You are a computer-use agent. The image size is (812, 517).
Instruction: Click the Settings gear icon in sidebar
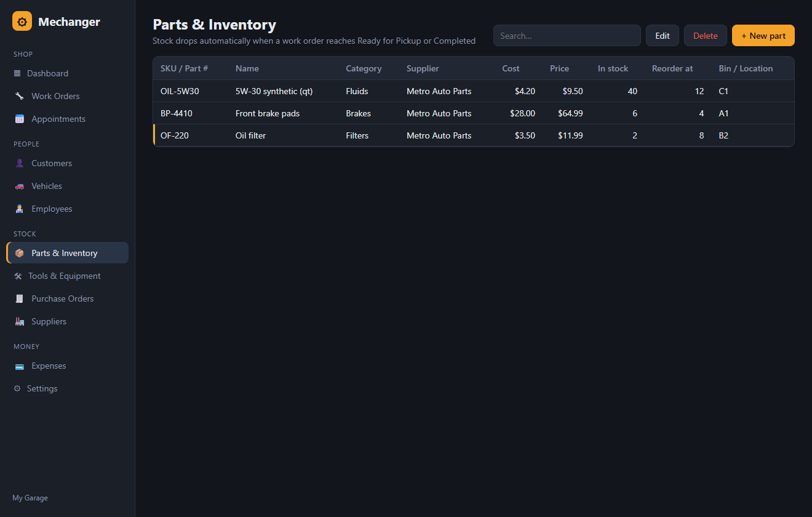point(17,388)
